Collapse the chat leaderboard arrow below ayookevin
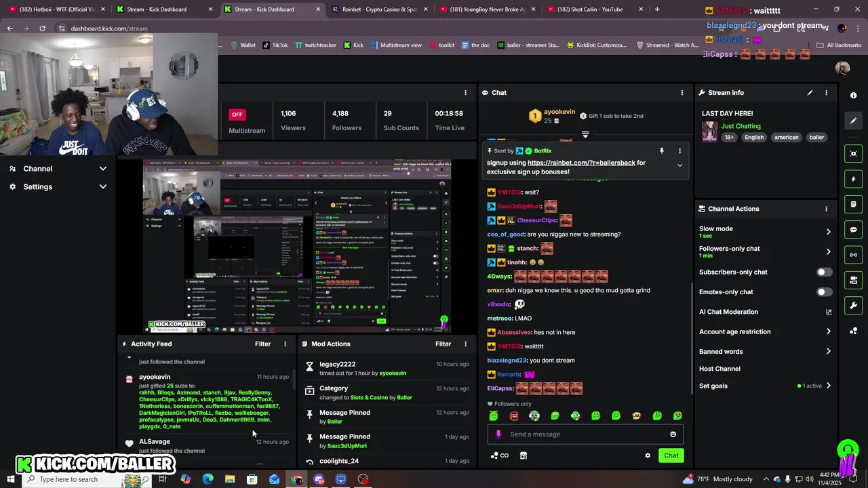Viewport: 868px width, 488px height. pos(585,134)
